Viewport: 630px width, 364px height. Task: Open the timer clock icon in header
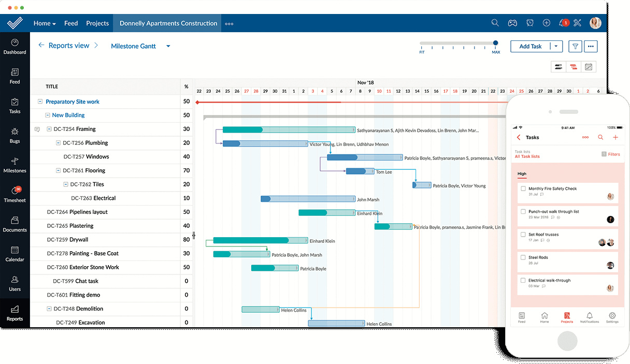529,23
